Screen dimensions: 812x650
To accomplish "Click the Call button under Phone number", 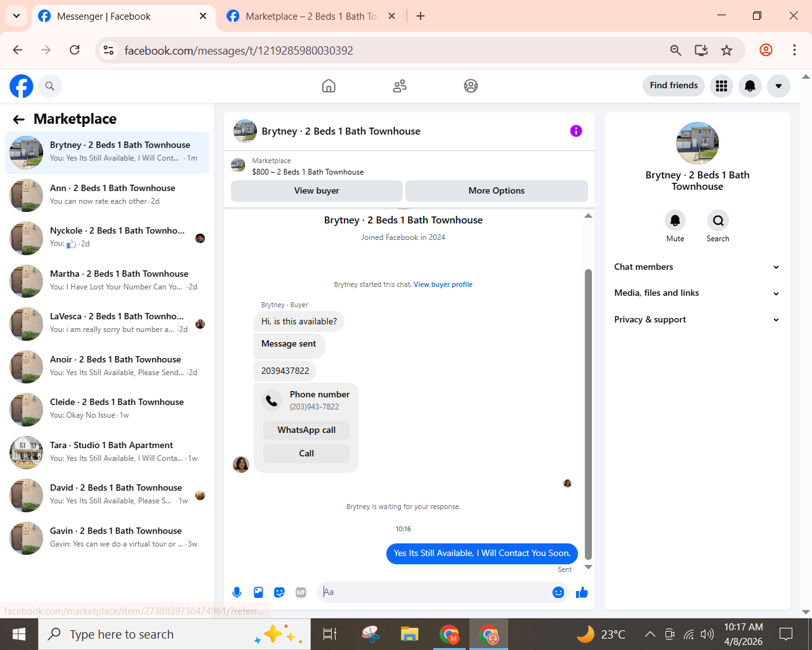I will 306,453.
